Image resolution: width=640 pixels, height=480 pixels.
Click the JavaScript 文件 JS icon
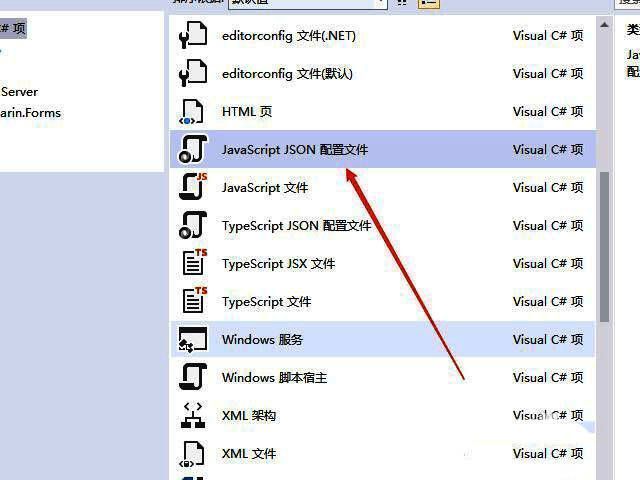[191, 188]
